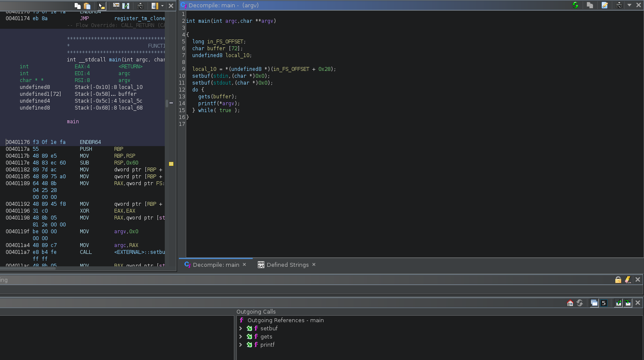Export decompiled function with pencil page icon
Screen dimensions: 644x360
click(605, 5)
